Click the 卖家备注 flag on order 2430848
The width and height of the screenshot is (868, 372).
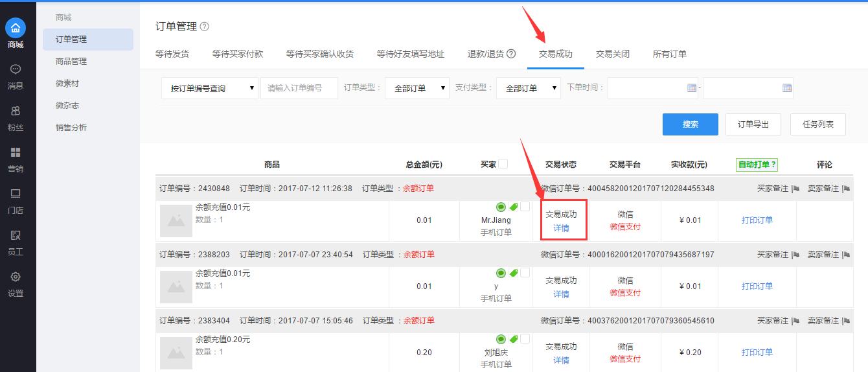(845, 189)
